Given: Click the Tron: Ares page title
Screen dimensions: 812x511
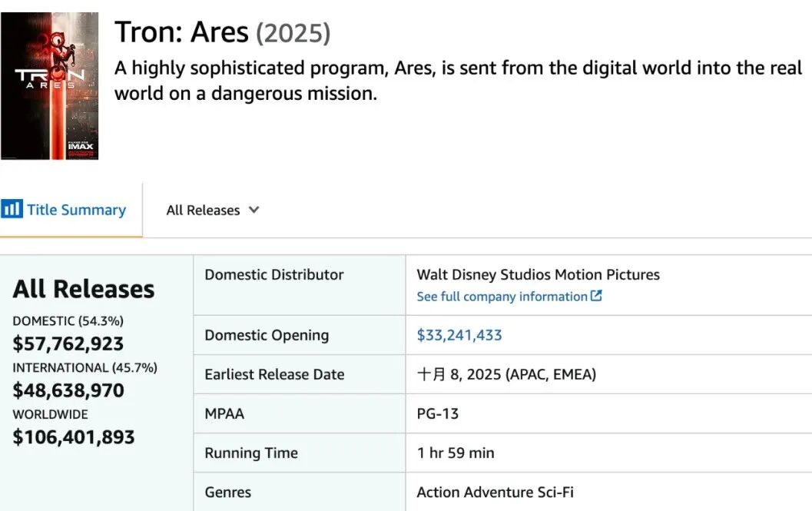Looking at the screenshot, I should 181,33.
